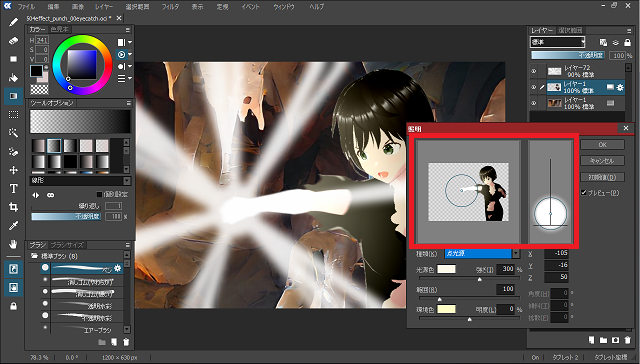Select the Rectangular Selection tool
Viewport: 640px width, 364px height.
13,115
